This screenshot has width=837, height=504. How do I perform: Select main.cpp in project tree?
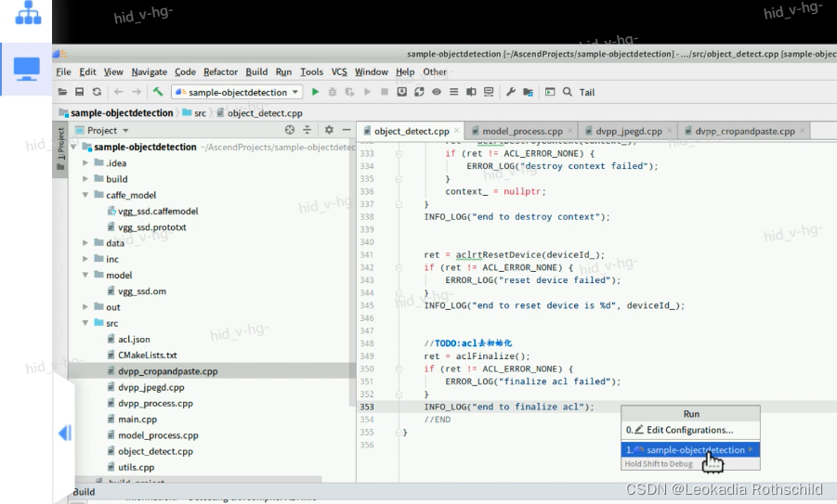[137, 420]
